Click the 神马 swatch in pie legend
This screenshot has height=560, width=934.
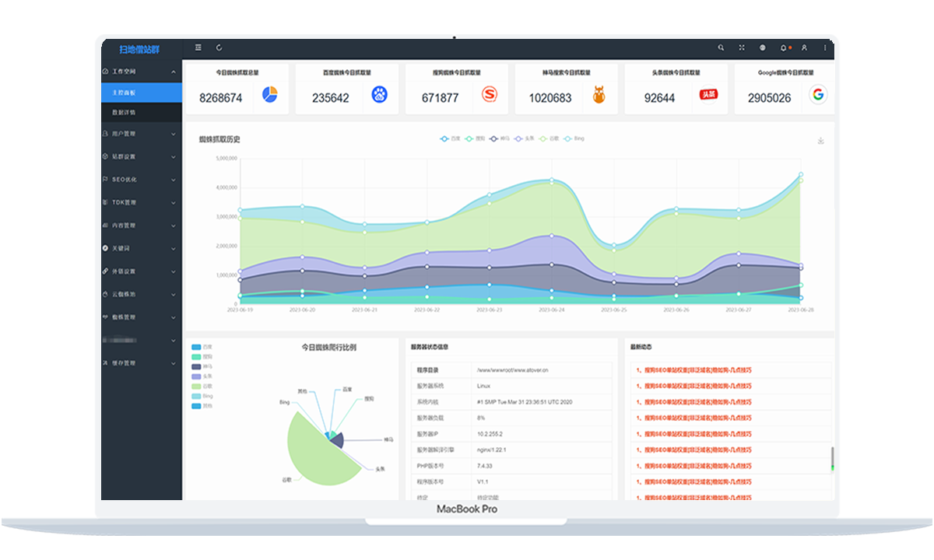[196, 366]
